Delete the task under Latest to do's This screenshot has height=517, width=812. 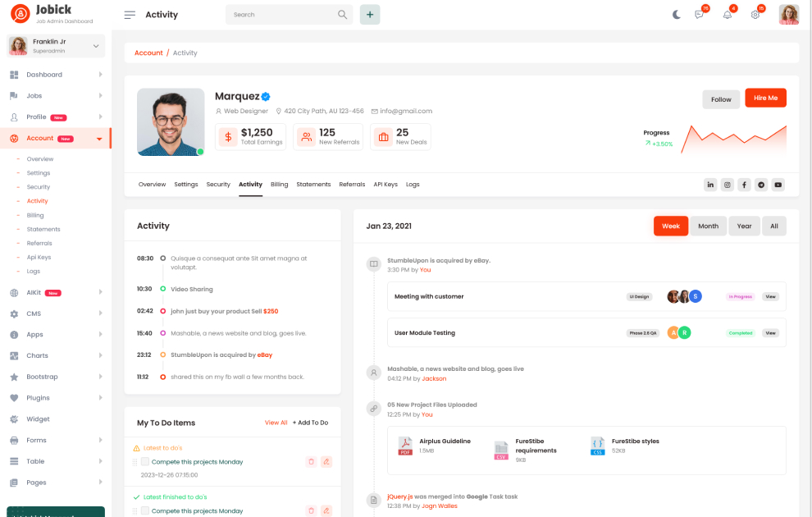(x=311, y=462)
